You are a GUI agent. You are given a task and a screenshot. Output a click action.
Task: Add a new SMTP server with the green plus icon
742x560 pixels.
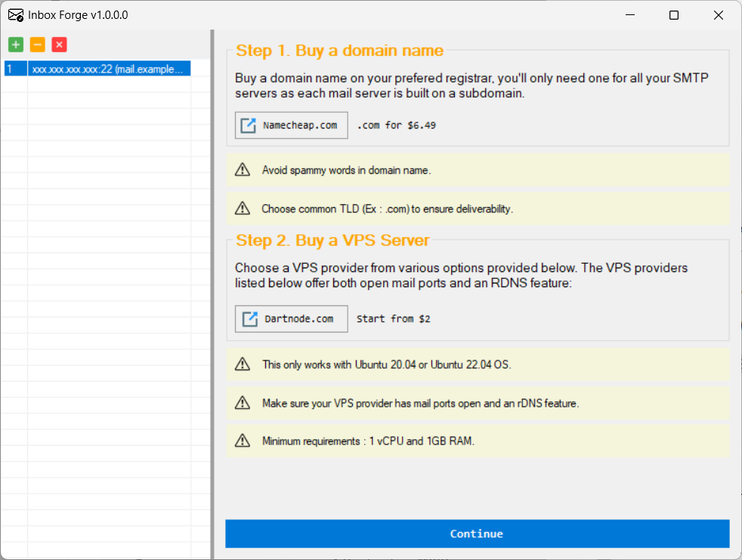(x=15, y=45)
